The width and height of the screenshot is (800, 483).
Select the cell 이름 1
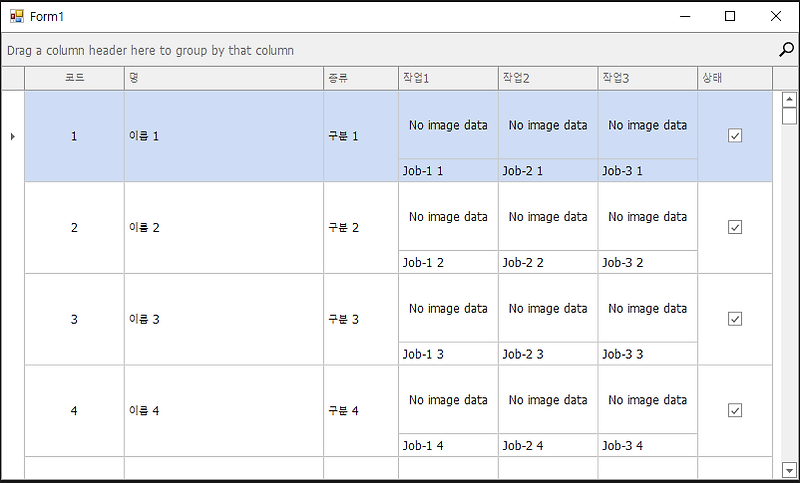tap(224, 136)
